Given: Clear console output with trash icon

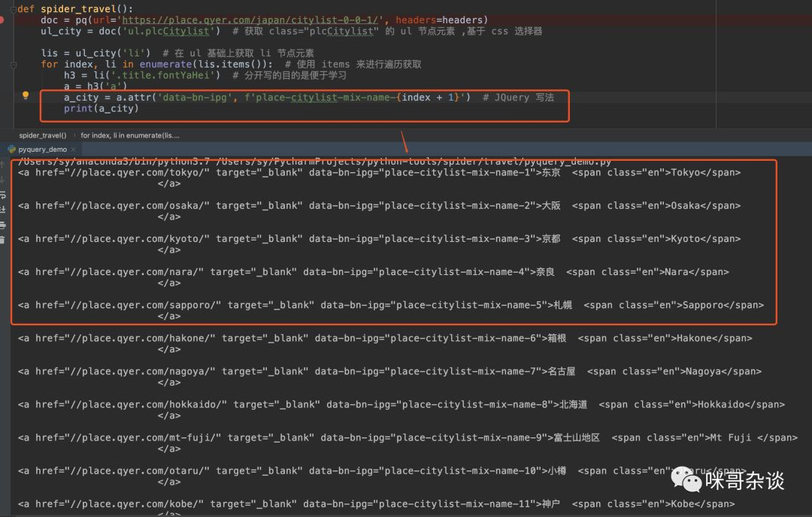Looking at the screenshot, I should [x=2, y=240].
